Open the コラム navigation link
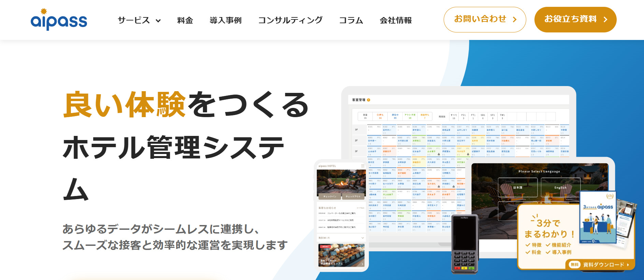 tap(351, 20)
